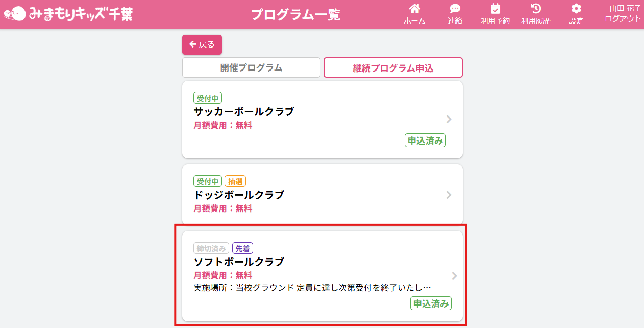The image size is (644, 328).
Task: Open the ドッジボールクラブ program title
Action: [239, 195]
